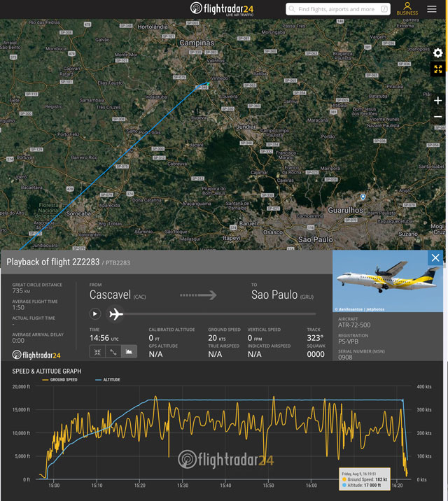Viewport: 448px width, 501px height.
Task: Zoom in on the map
Action: coord(437,101)
